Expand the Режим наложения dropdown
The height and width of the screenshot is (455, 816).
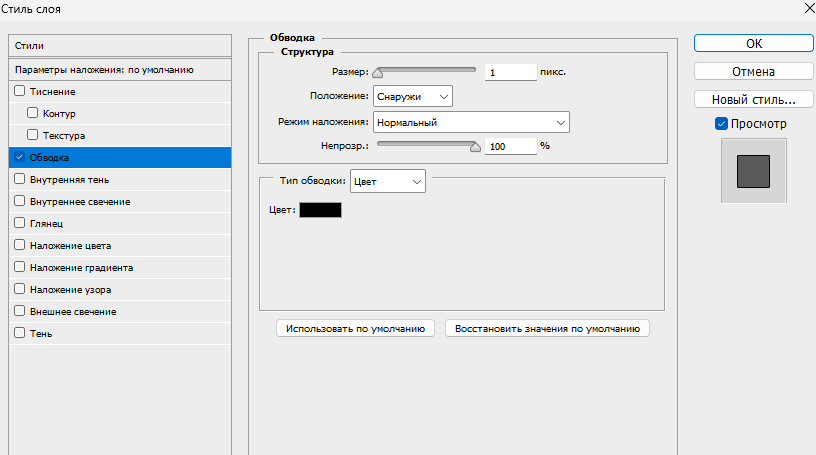pos(470,123)
